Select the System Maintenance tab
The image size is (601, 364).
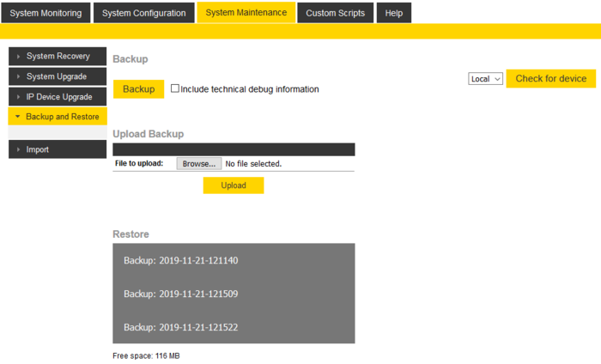point(246,13)
